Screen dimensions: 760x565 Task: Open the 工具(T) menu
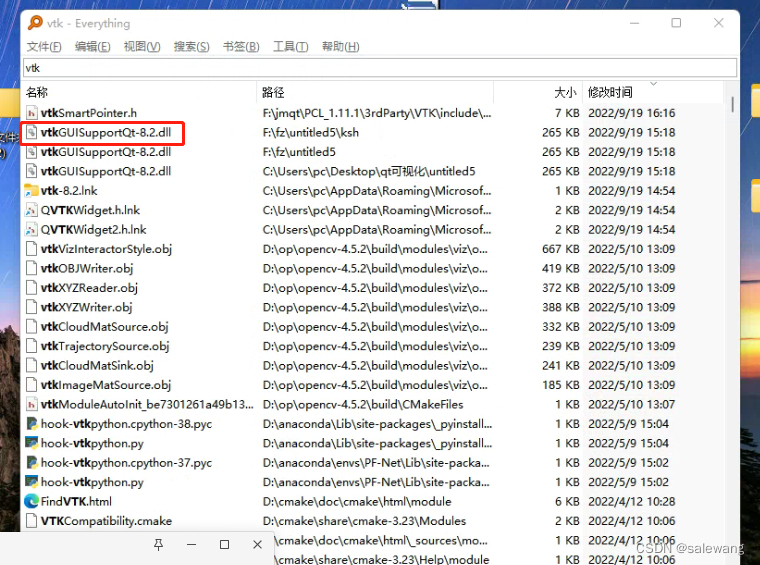tap(291, 47)
